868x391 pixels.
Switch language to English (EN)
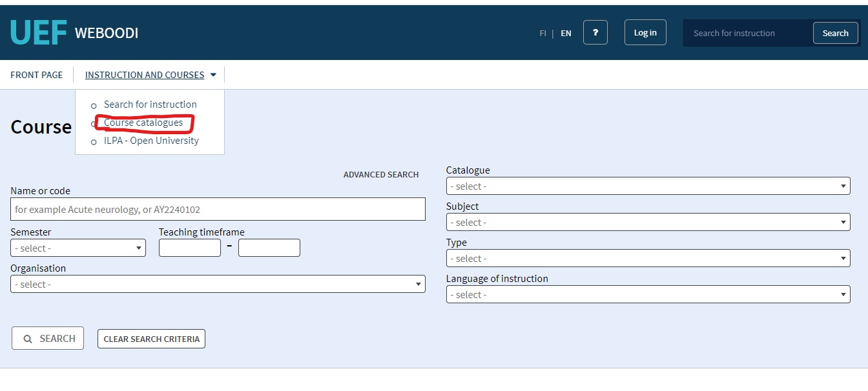566,34
